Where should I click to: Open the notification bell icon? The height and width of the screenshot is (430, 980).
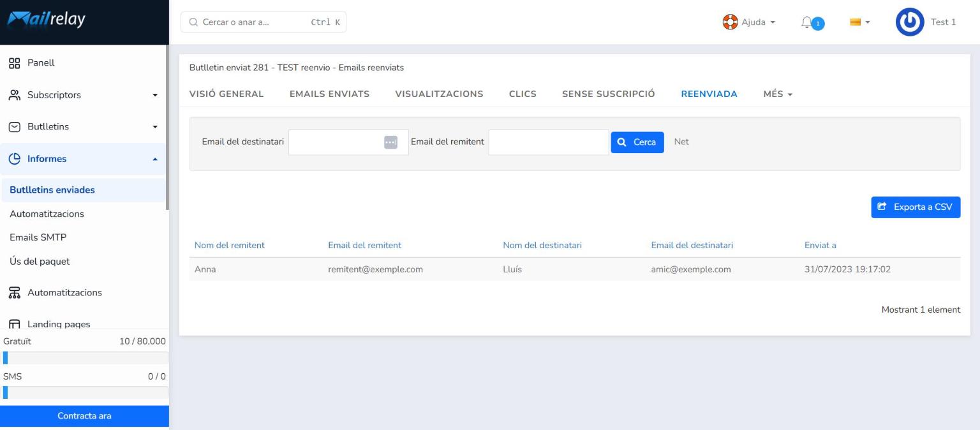pos(807,22)
